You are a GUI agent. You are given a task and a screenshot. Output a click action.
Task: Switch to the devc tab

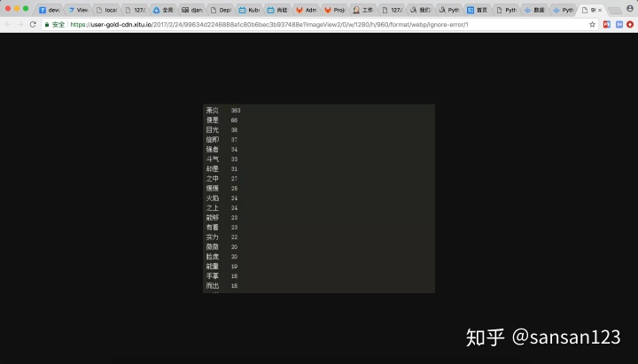[50, 10]
